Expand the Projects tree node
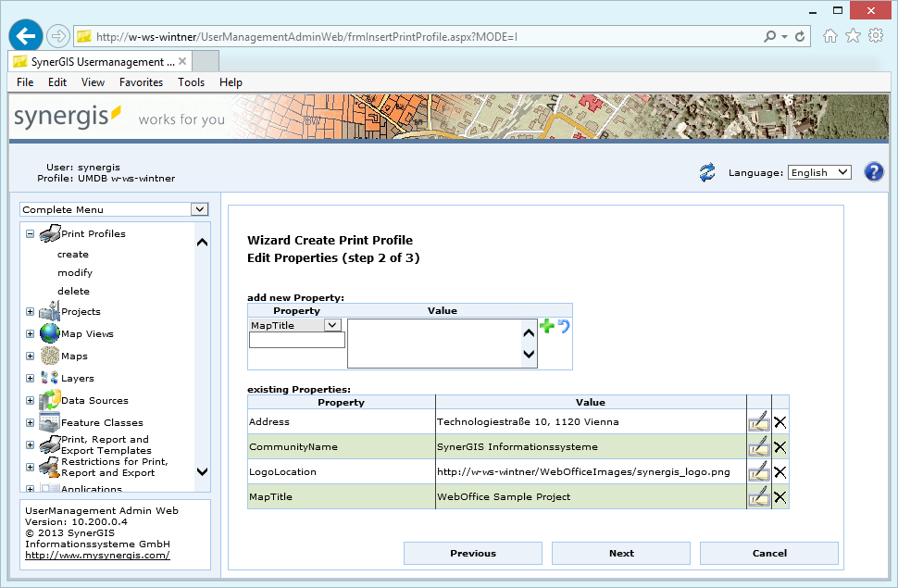Image resolution: width=898 pixels, height=588 pixels. click(x=29, y=311)
